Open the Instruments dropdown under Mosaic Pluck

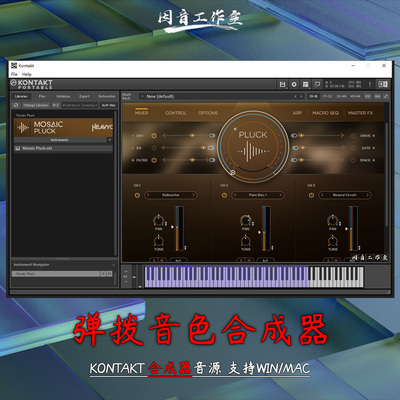pos(60,140)
